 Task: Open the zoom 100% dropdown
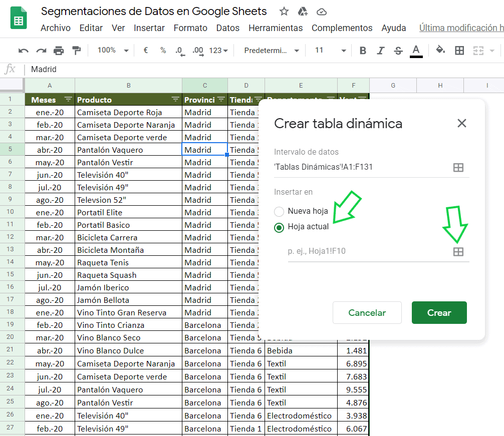[113, 51]
